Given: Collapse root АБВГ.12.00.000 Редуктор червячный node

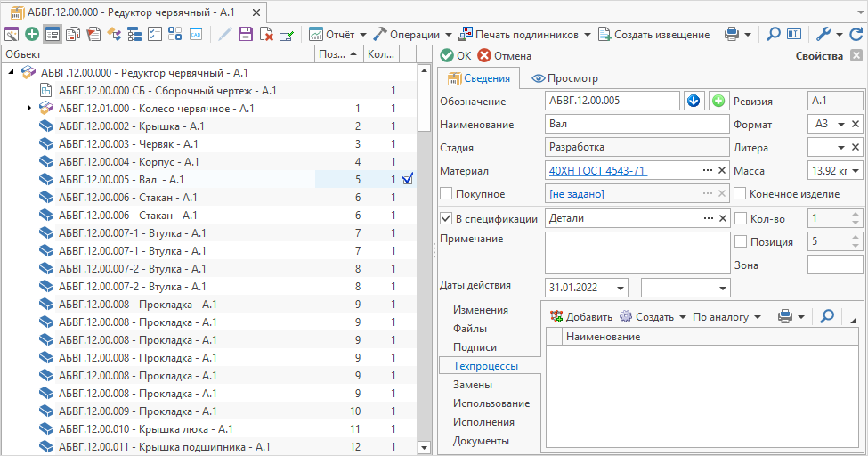Looking at the screenshot, I should 11,72.
